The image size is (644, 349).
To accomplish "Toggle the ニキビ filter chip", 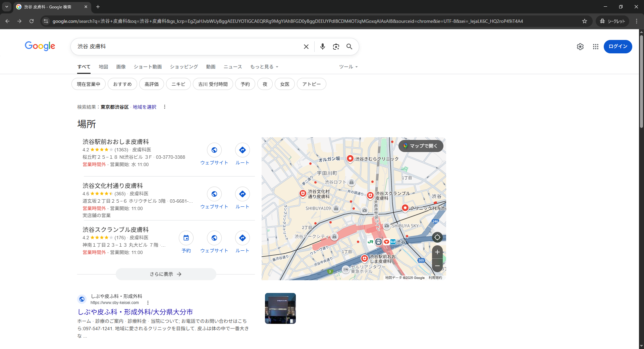I will (x=178, y=84).
